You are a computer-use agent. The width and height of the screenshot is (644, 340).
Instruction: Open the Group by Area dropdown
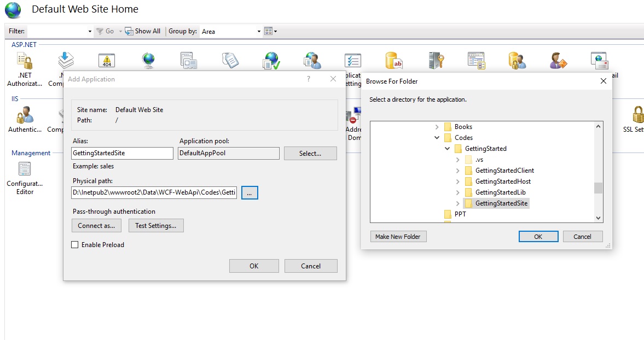pos(259,32)
